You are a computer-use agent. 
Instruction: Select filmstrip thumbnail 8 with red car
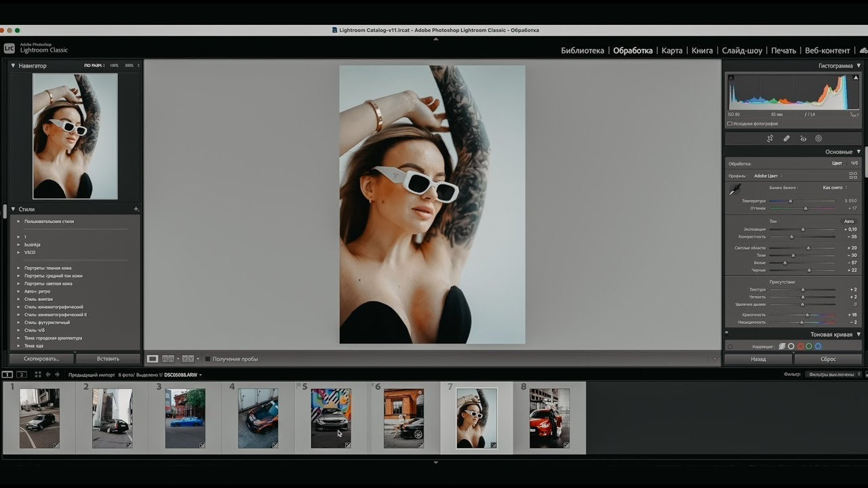[x=549, y=418]
